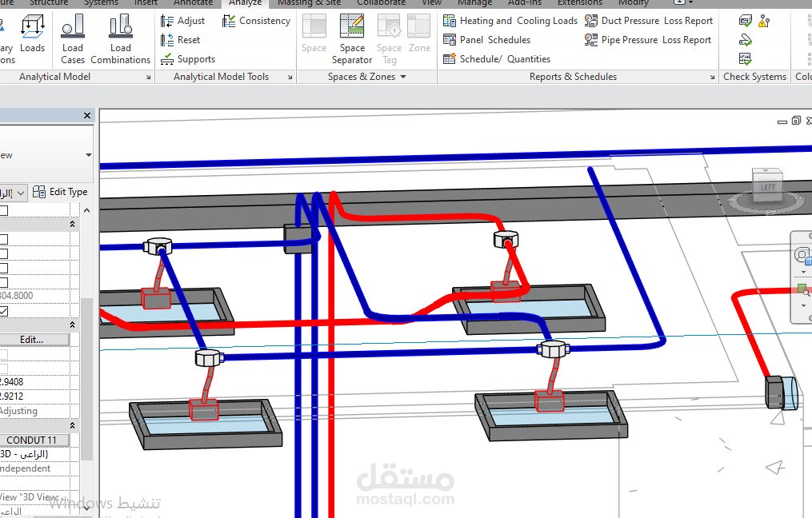Click the LEFT face of ViewCube
812x518 pixels.
(767, 187)
